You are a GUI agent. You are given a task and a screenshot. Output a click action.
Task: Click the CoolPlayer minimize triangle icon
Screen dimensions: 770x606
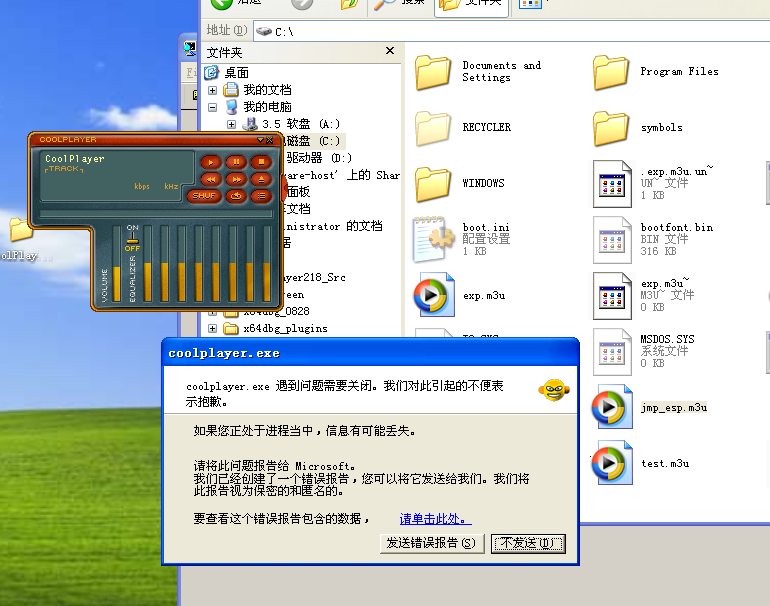click(x=260, y=140)
